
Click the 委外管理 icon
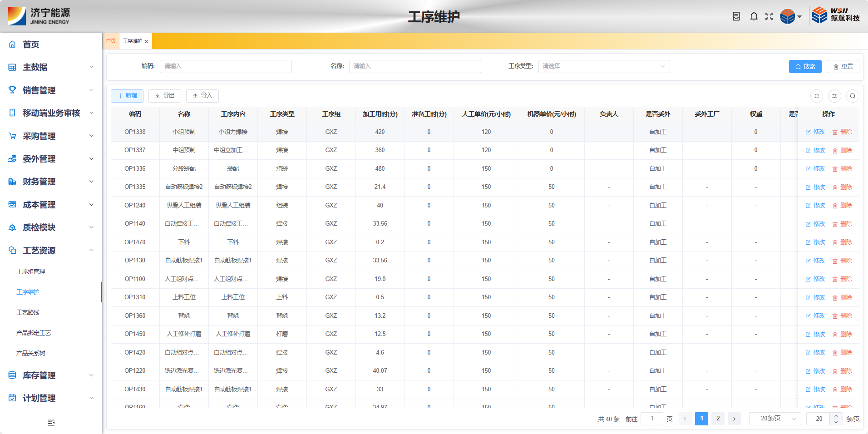(12, 159)
